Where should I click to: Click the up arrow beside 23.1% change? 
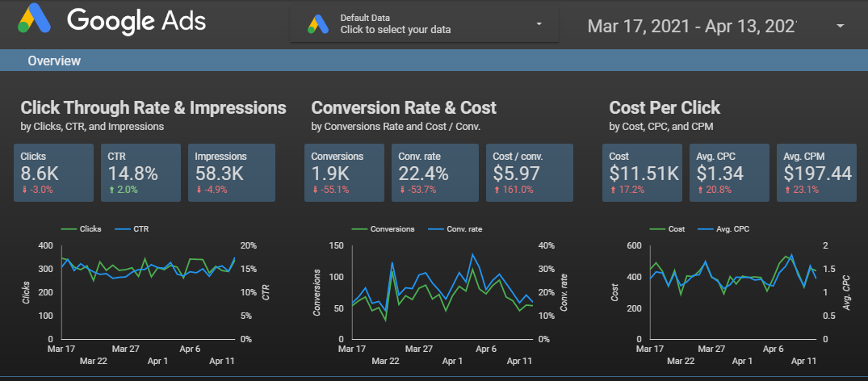pos(786,190)
